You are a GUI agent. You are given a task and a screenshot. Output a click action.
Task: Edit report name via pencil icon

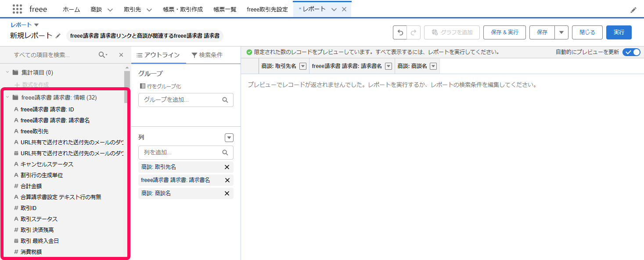pos(58,36)
